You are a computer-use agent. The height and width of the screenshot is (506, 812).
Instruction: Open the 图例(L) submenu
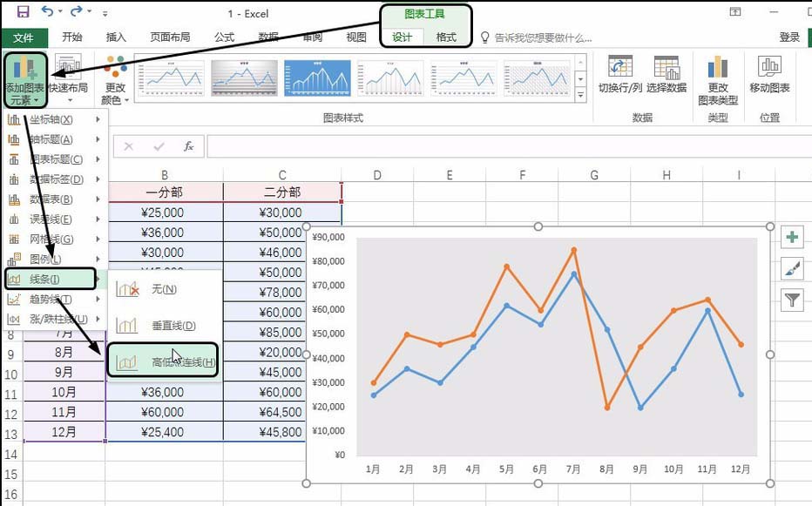(x=54, y=259)
